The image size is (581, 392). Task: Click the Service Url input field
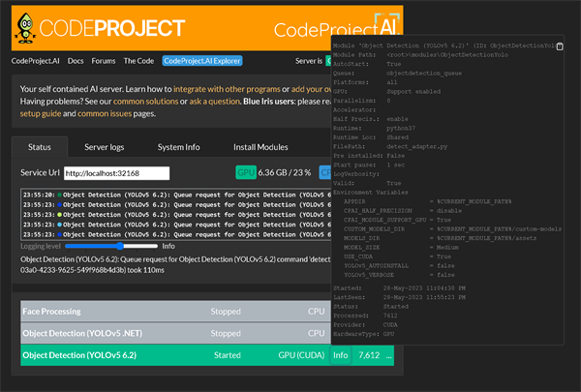point(117,173)
